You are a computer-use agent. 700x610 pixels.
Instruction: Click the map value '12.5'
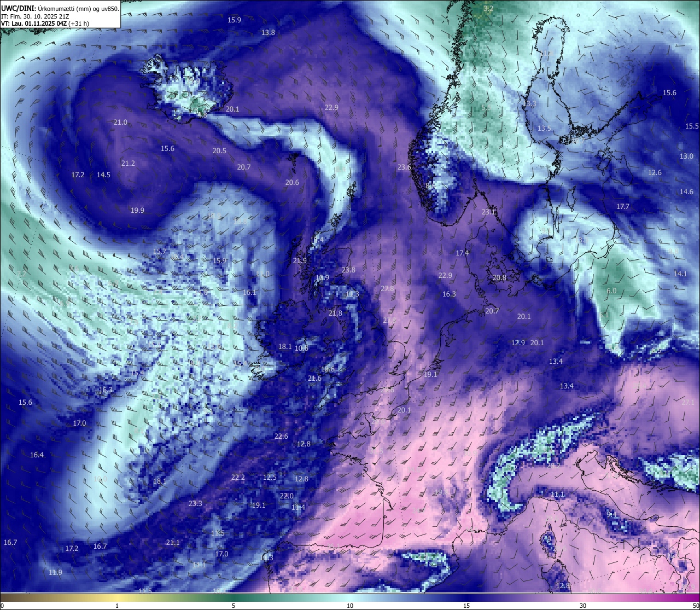click(270, 478)
